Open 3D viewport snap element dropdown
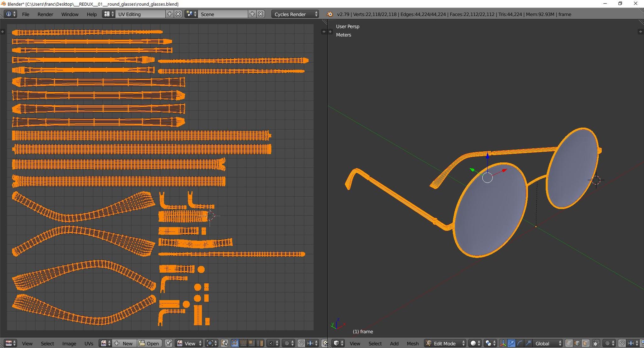Viewport: 644px width, 348px height. coord(633,343)
